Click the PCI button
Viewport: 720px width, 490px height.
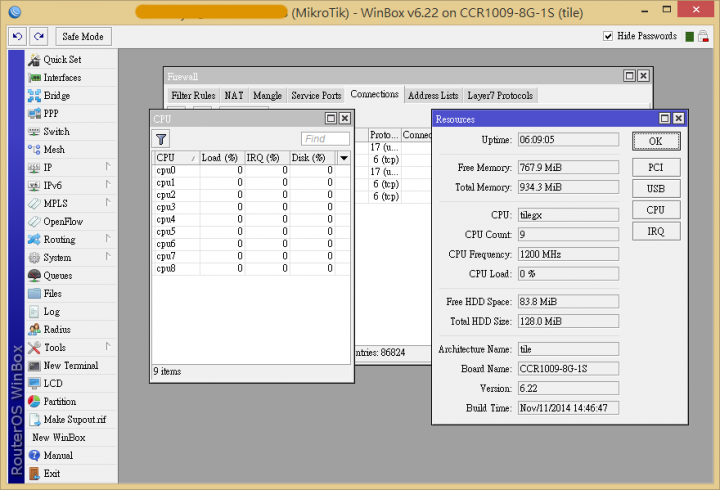656,168
